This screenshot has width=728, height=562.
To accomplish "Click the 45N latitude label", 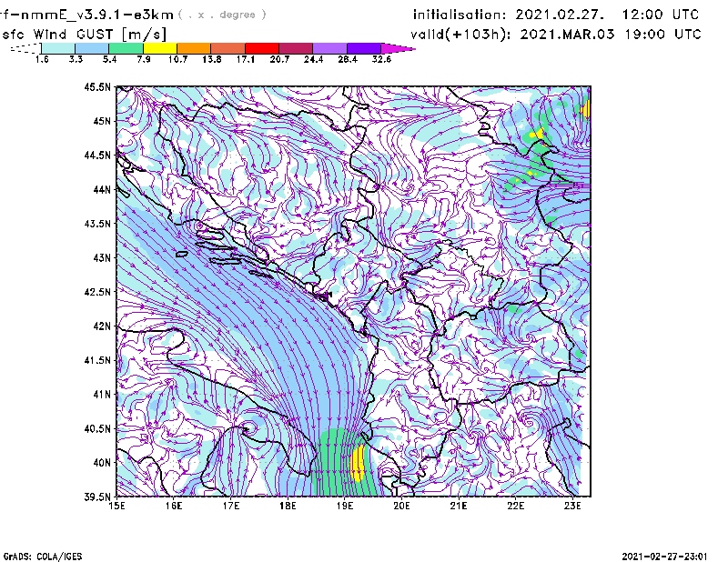I will [102, 121].
